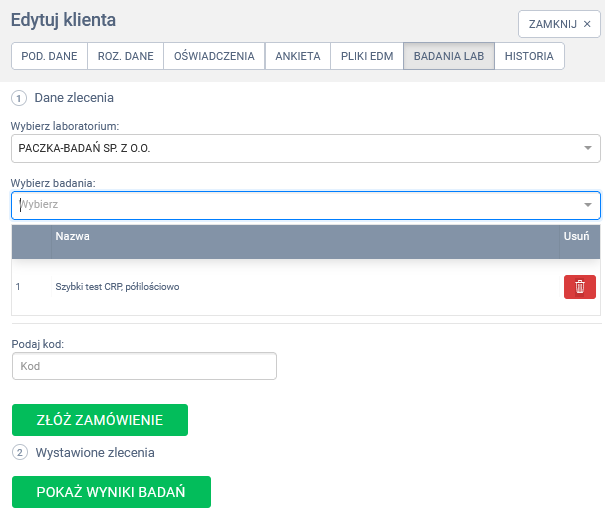Close the dialog with the ZAMKNIJ button

click(x=560, y=24)
